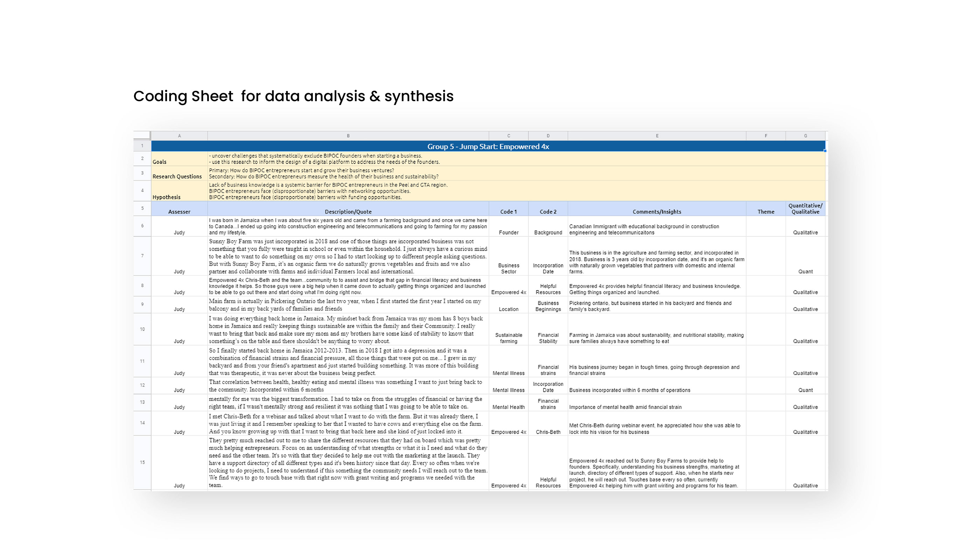This screenshot has height=554, width=980.
Task: Click the 'Assesser' column heading cell
Action: [179, 209]
